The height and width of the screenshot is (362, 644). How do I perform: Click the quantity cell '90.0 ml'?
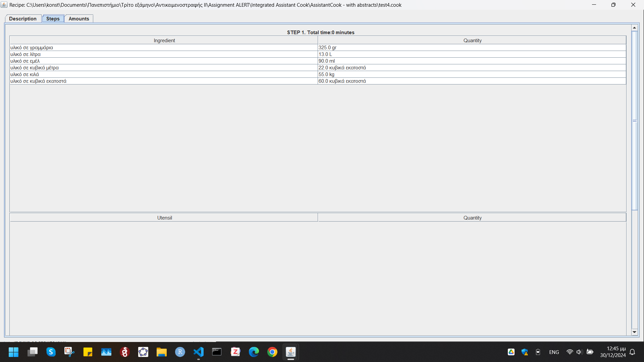tap(472, 61)
